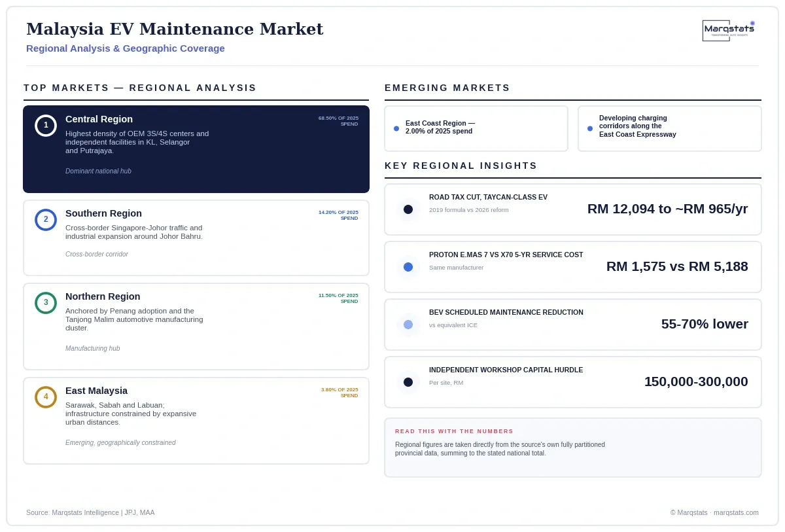
Task: Click the 'RM 1,575 vs RM 5,188' value
Action: pyautogui.click(x=677, y=266)
